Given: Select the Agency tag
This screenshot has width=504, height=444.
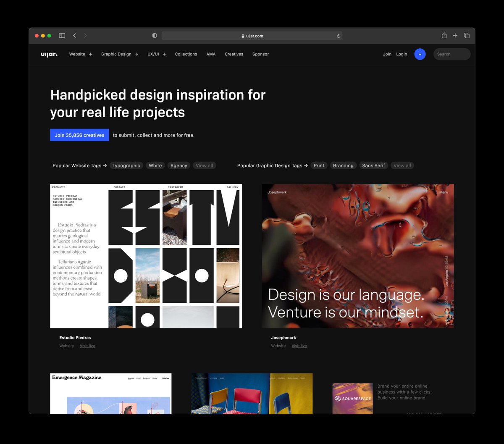Looking at the screenshot, I should click(x=178, y=166).
